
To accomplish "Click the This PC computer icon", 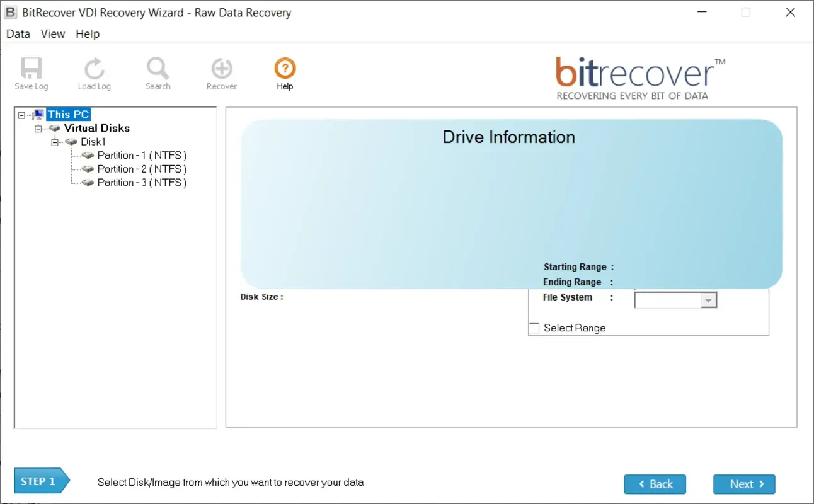I will (x=39, y=114).
